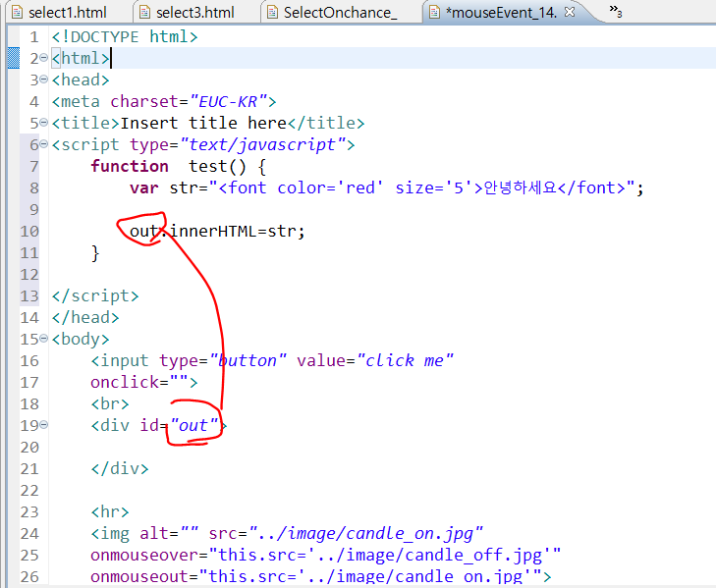Switch to the select3.html tab
This screenshot has height=588, width=716.
[195, 13]
